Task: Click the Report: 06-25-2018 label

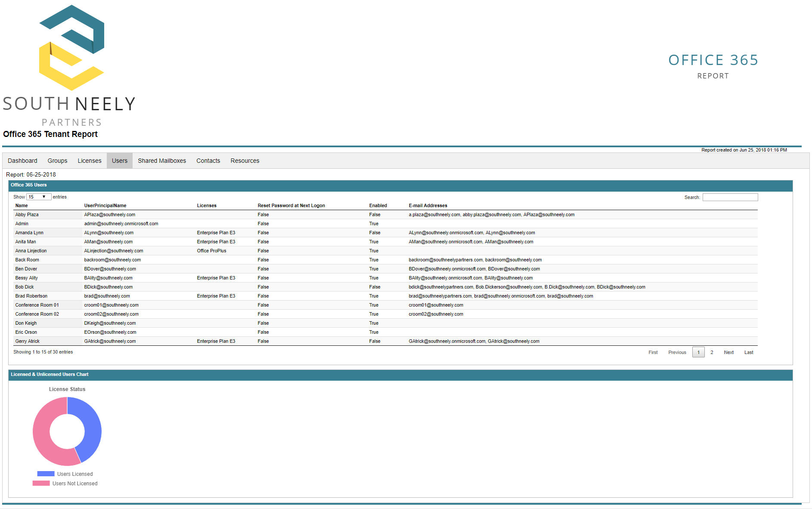Action: click(31, 174)
